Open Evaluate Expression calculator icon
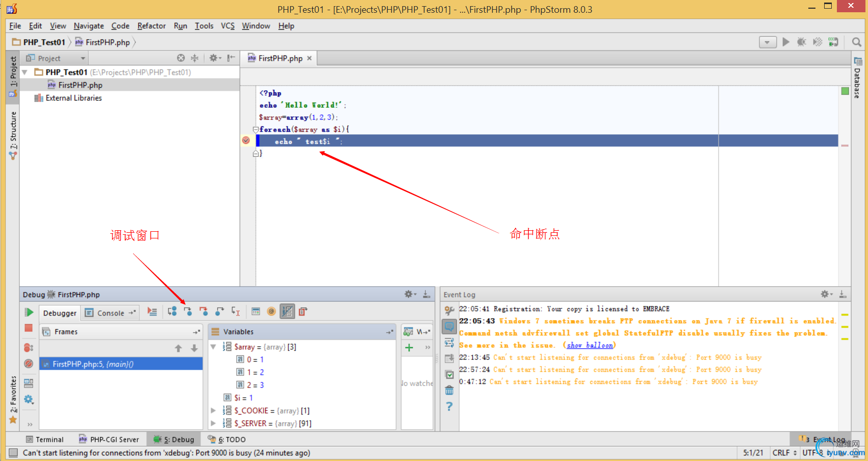The width and height of the screenshot is (868, 461). 256,311
